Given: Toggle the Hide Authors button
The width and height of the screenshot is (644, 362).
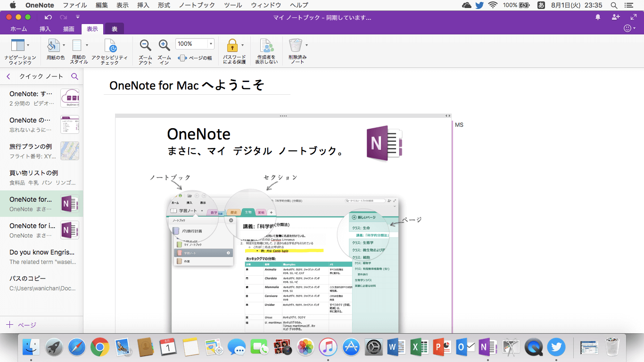Looking at the screenshot, I should click(266, 51).
